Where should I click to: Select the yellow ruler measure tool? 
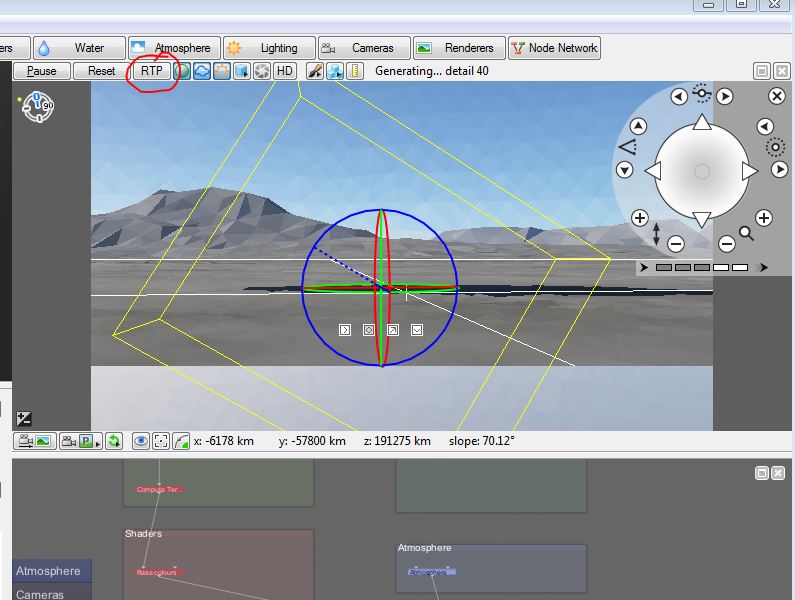click(x=355, y=71)
